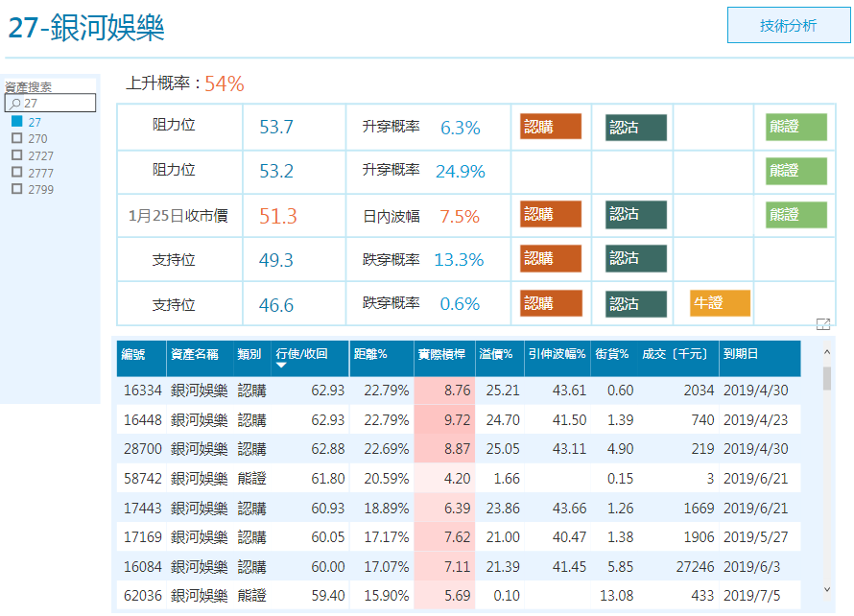
Task: Click the 27-銀河娛樂 title
Action: [86, 27]
